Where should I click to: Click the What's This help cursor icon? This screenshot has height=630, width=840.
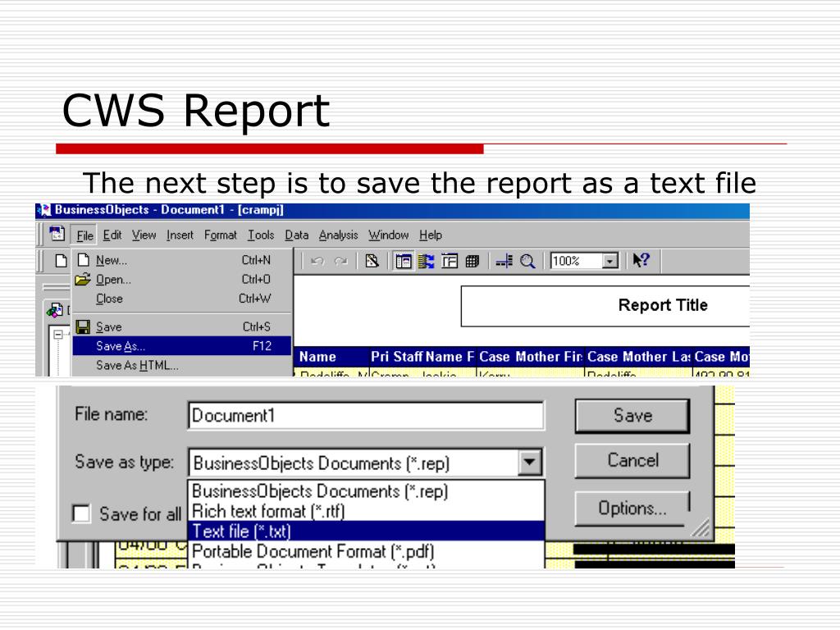coord(641,260)
